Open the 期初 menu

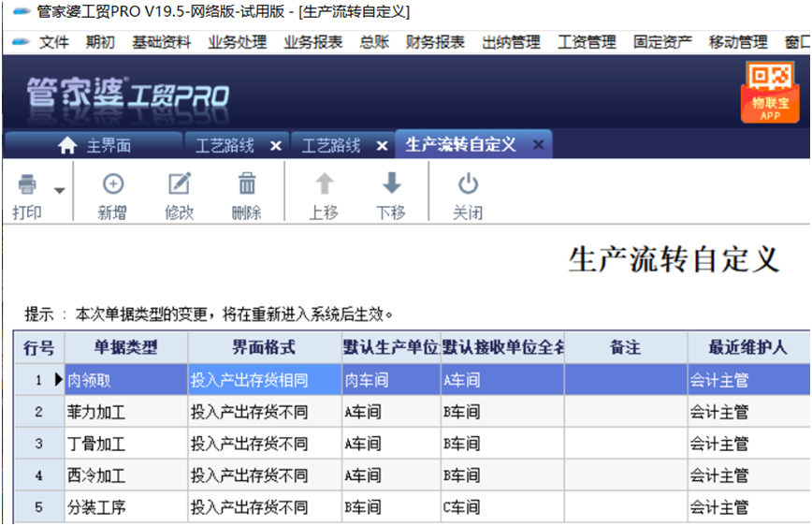[x=100, y=42]
